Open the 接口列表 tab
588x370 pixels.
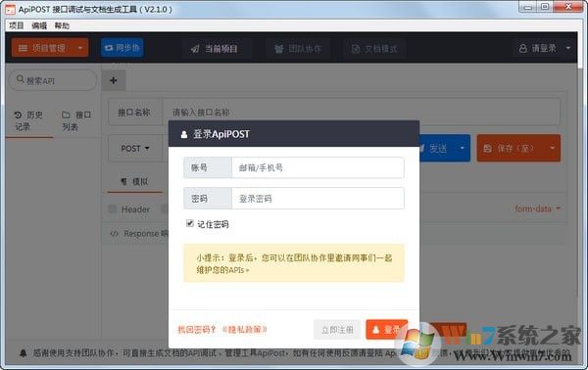76,120
